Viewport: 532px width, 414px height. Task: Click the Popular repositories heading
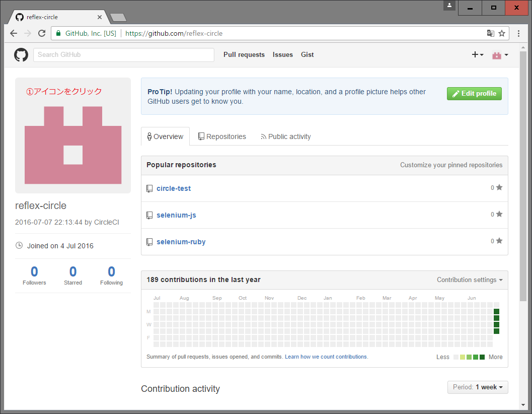[x=181, y=165]
